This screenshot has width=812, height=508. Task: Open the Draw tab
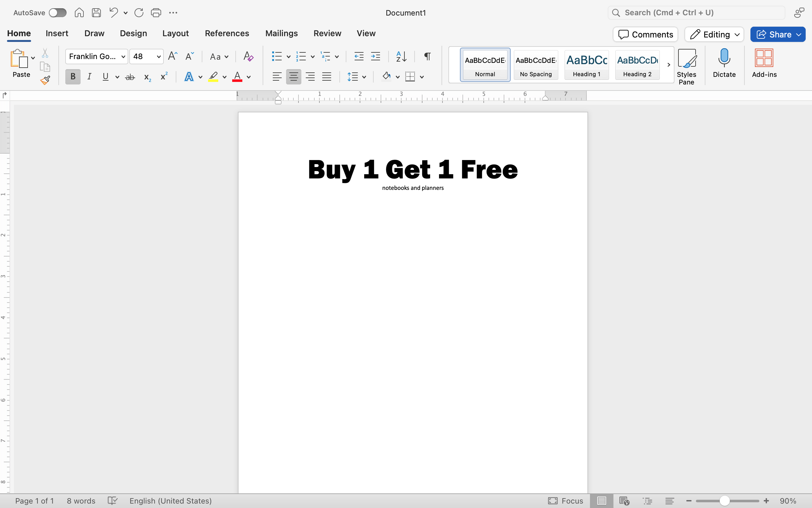[94, 33]
